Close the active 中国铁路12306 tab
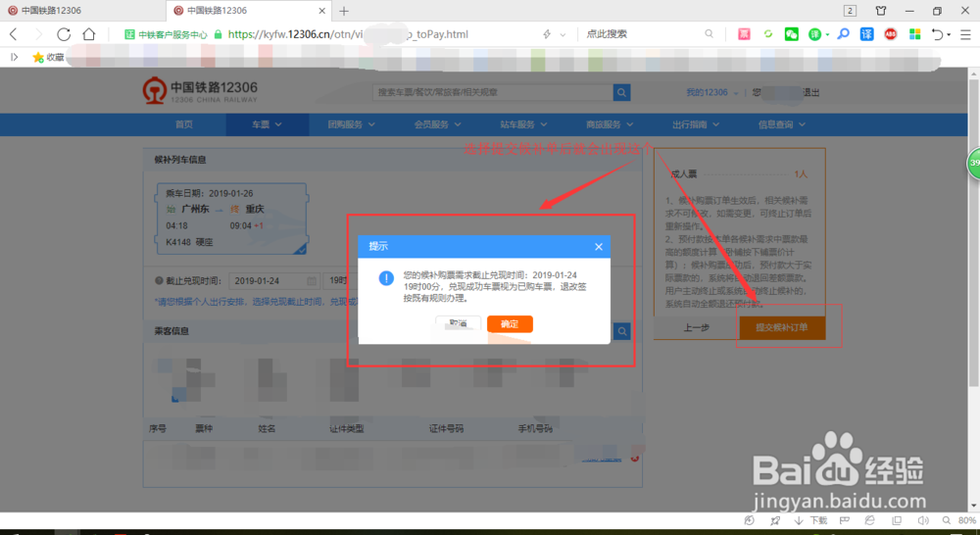Viewport: 980px width, 535px height. 321,11
